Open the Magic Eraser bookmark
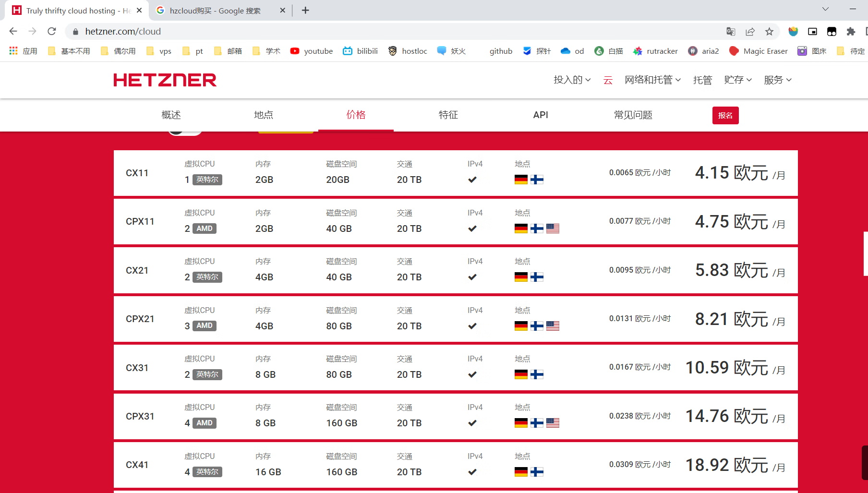868x493 pixels. coord(759,51)
